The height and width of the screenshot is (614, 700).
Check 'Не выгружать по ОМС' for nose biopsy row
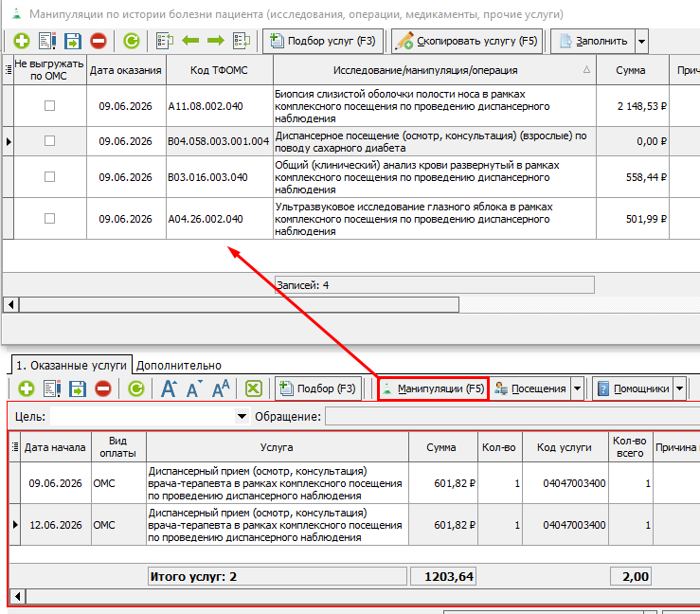(49, 106)
